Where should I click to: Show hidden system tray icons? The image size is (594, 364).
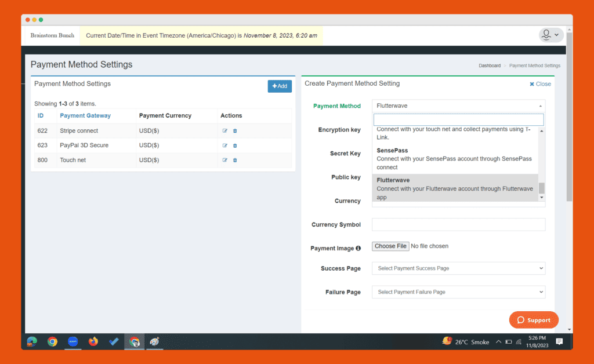(x=498, y=341)
